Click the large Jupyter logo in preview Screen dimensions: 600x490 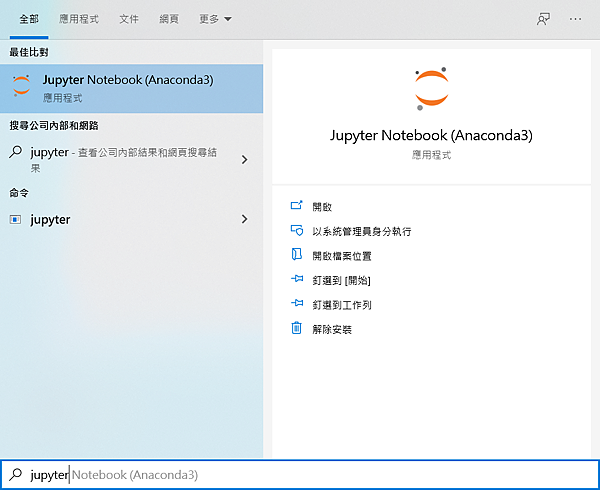point(431,89)
